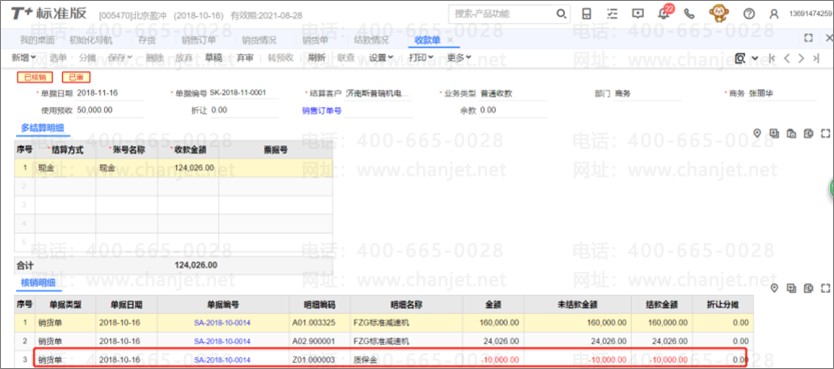Click the 转预收 toolbar button
Viewport: 834px width, 369px height.
[280, 57]
